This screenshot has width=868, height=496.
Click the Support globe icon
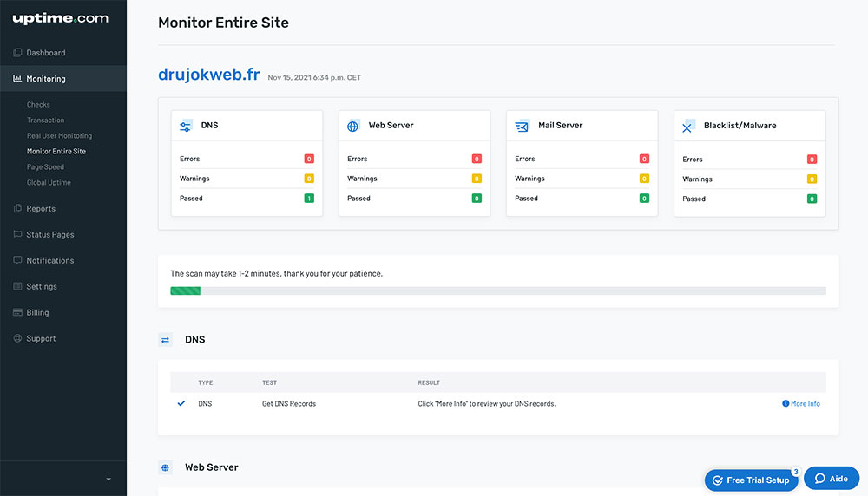click(x=17, y=338)
